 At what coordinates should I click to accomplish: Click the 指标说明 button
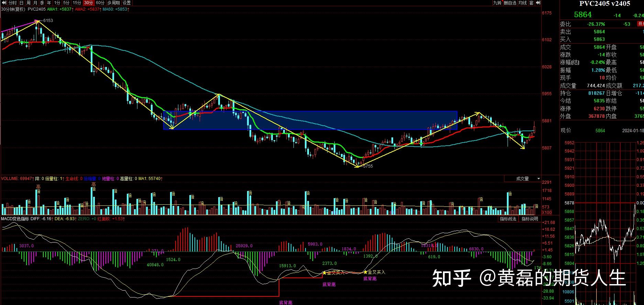click(x=530, y=219)
